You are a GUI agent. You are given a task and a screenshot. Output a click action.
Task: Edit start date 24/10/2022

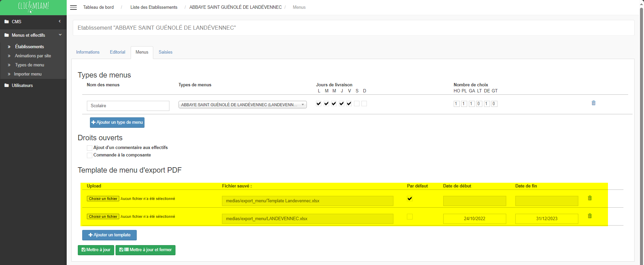[475, 219]
